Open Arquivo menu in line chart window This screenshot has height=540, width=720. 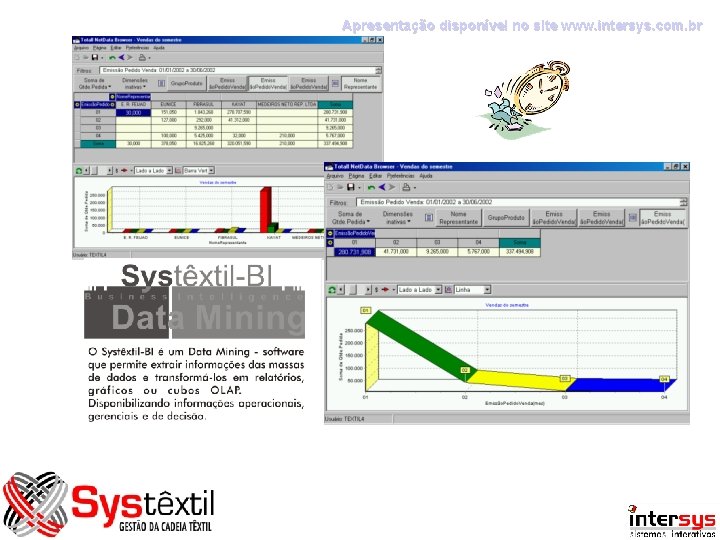click(x=335, y=176)
